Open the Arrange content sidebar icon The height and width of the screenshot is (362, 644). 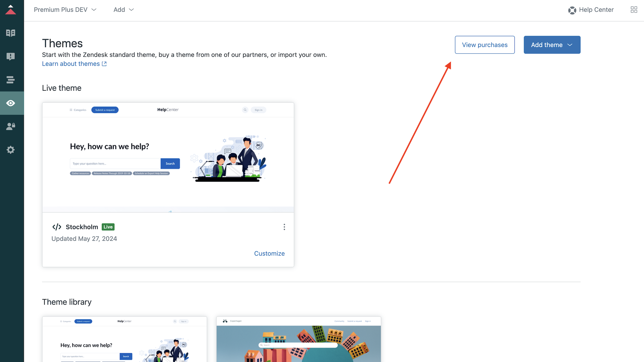pos(11,80)
